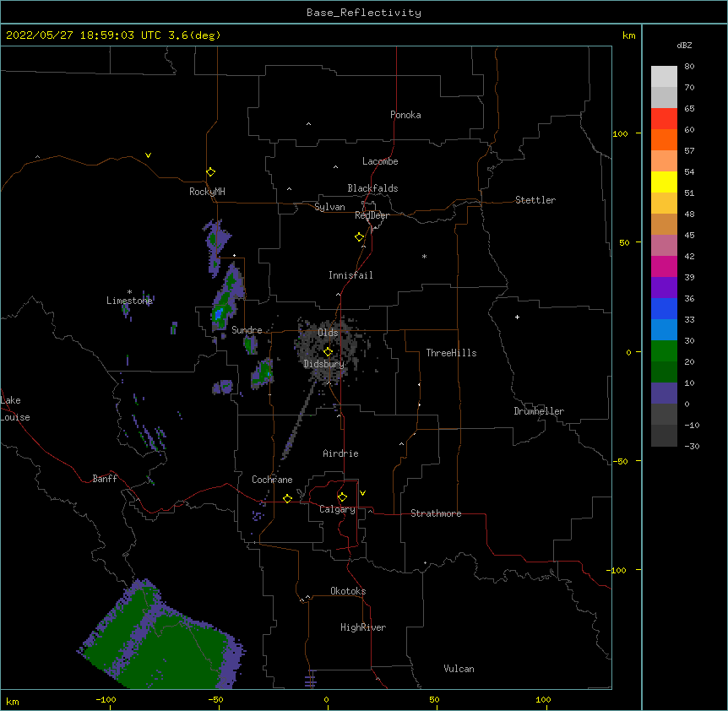Click the Blackfalds label
This screenshot has height=711, width=728.
(x=372, y=188)
